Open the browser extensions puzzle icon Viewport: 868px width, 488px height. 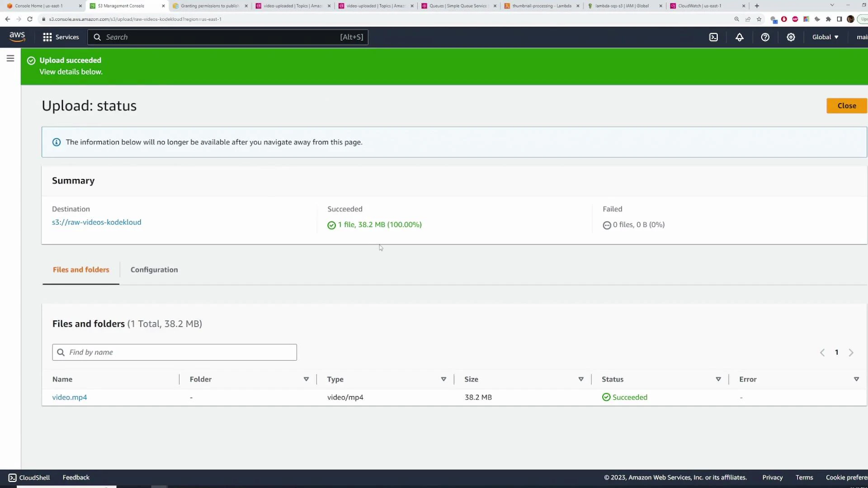829,19
